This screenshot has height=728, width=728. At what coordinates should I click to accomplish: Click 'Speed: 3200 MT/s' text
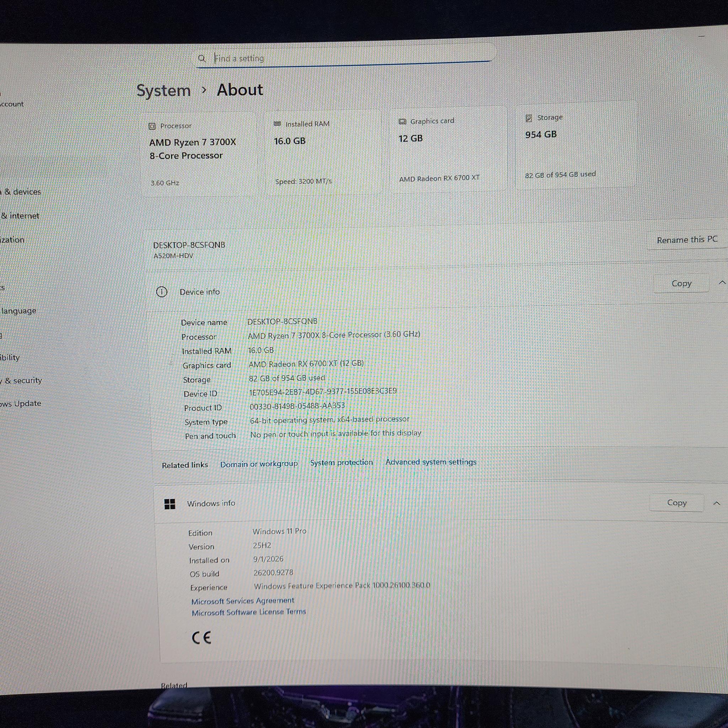pos(303,182)
